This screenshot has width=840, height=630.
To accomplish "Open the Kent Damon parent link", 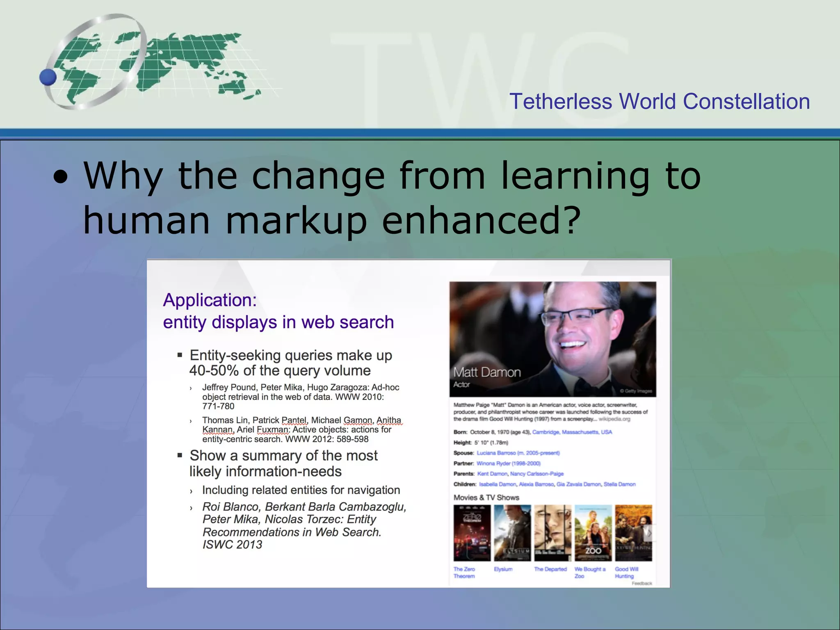I will point(492,474).
